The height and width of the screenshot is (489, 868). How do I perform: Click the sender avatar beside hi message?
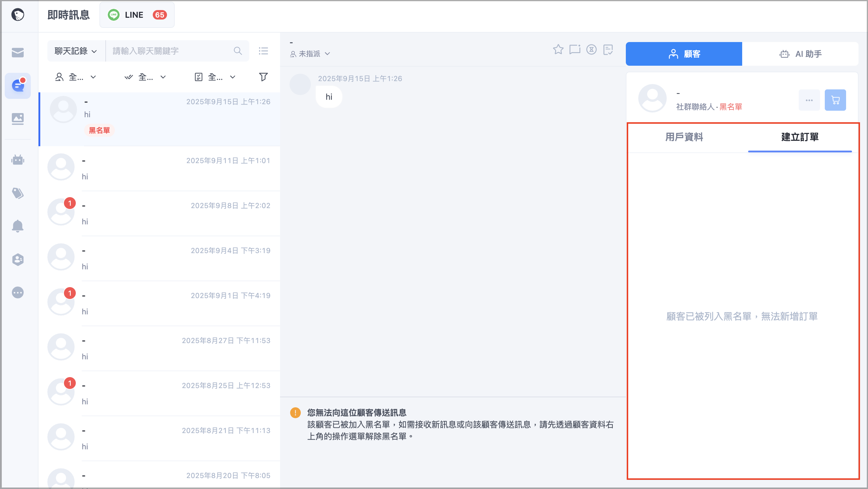(x=300, y=84)
